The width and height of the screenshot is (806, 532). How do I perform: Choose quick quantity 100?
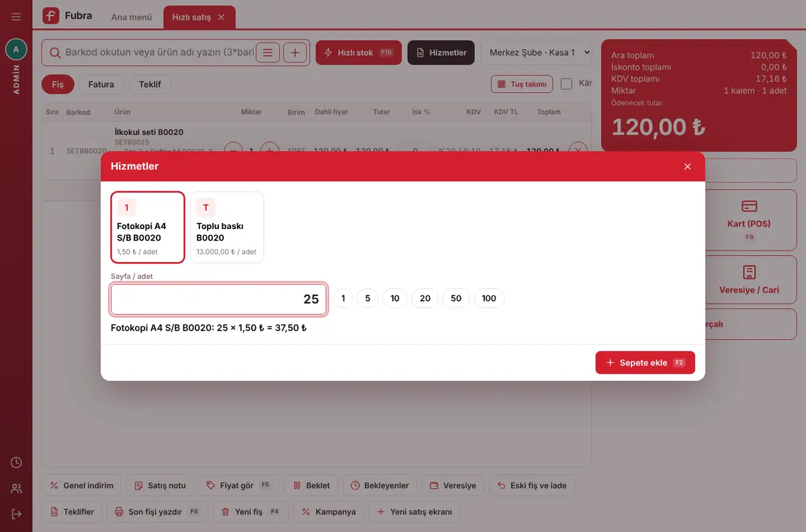(x=489, y=298)
